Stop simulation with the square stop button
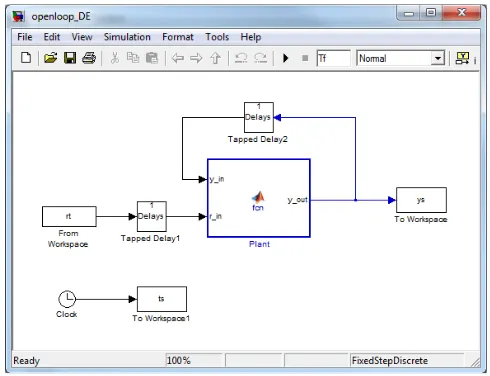The image size is (490, 376). coord(305,58)
